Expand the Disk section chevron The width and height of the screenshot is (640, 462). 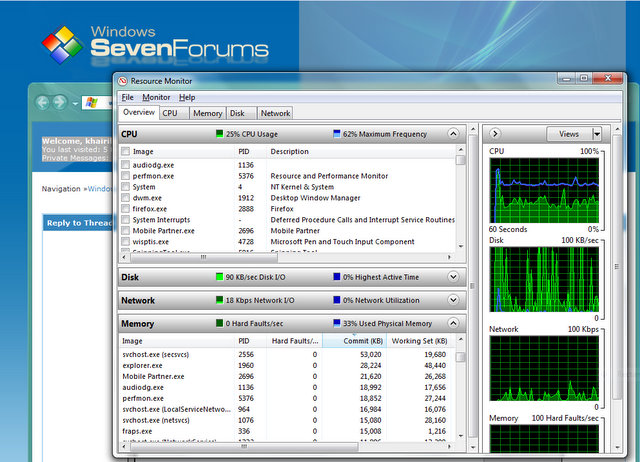[x=453, y=277]
